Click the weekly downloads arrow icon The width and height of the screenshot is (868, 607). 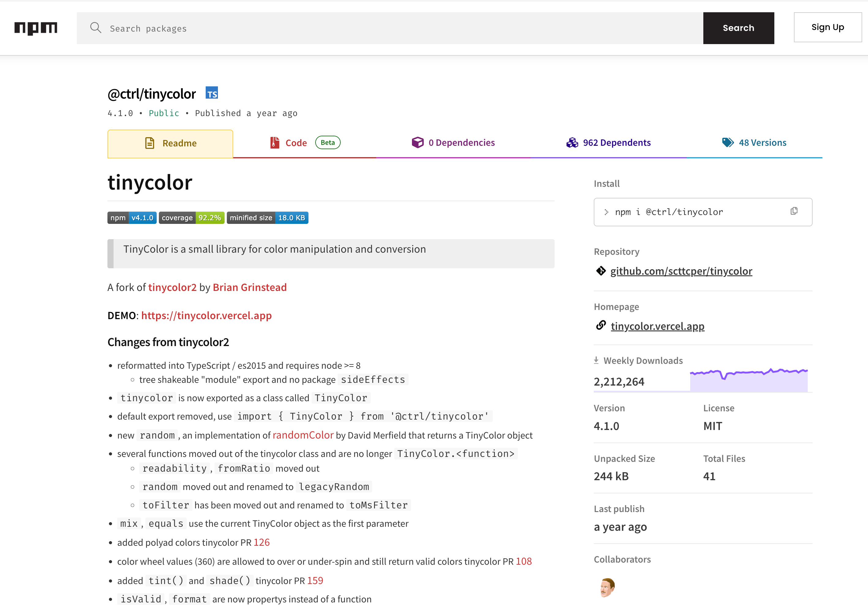pos(596,360)
